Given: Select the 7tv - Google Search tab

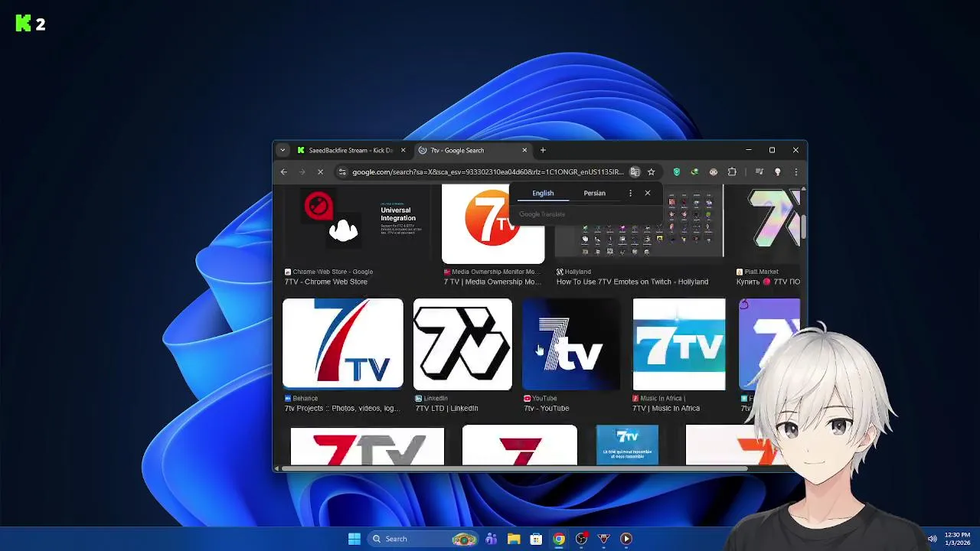Looking at the screenshot, I should pos(472,150).
